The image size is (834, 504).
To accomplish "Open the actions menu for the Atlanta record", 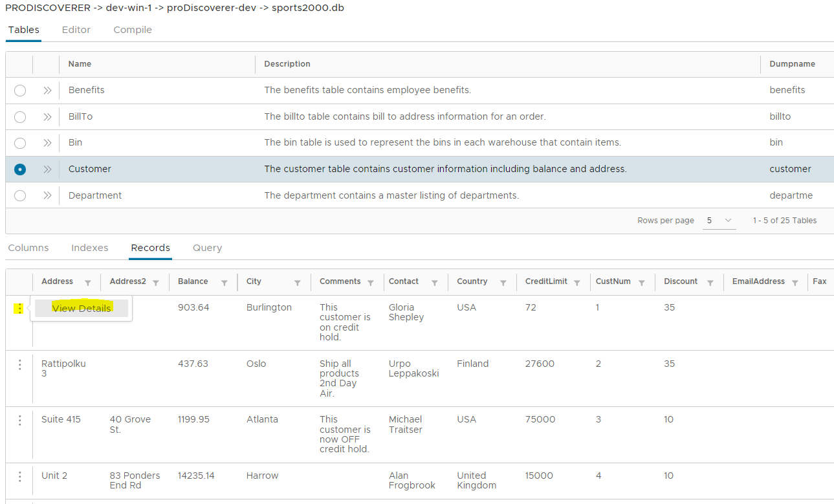I will coord(19,420).
